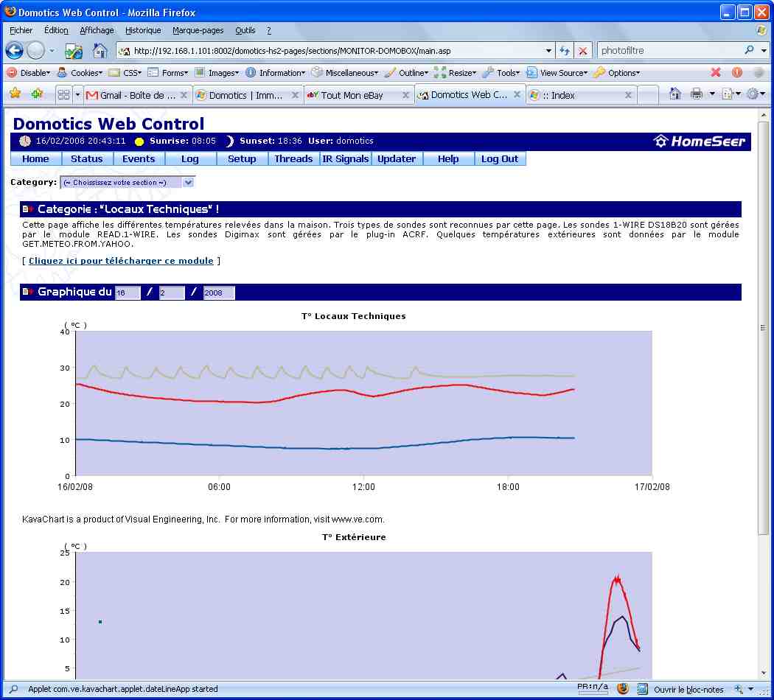Click the scrollbar down arrow
The height and width of the screenshot is (700, 774).
(763, 673)
